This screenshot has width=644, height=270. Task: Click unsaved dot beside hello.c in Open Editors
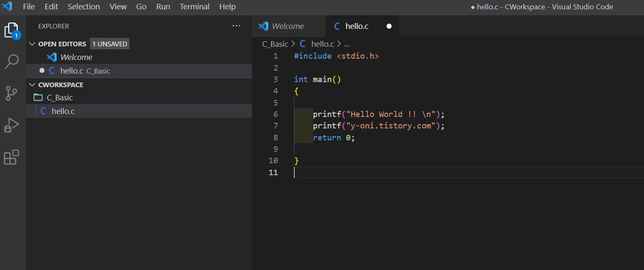coord(42,70)
